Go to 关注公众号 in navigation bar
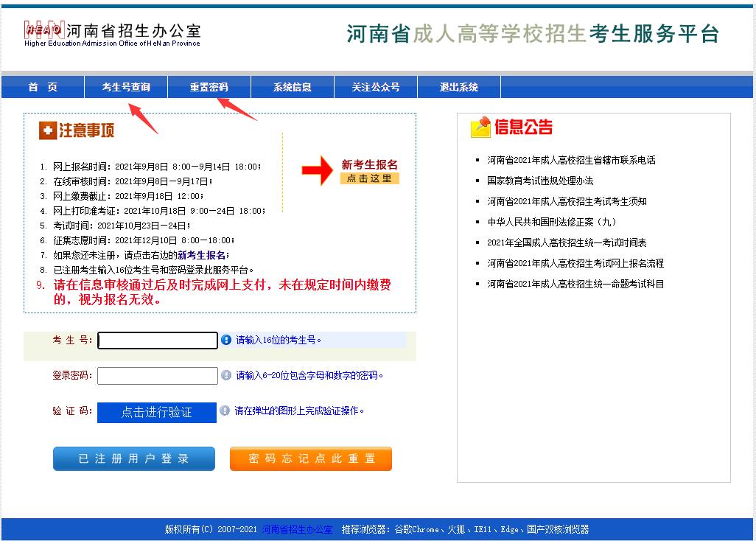The image size is (756, 541). [376, 87]
